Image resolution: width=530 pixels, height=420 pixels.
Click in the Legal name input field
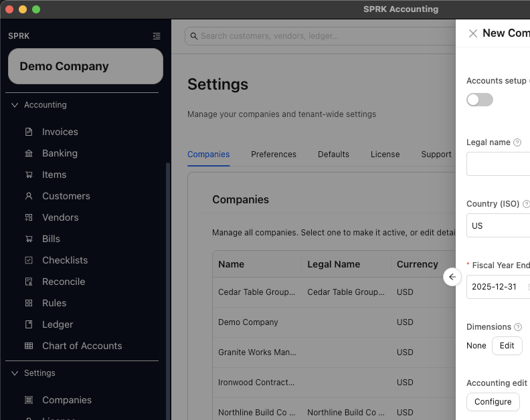pos(499,164)
